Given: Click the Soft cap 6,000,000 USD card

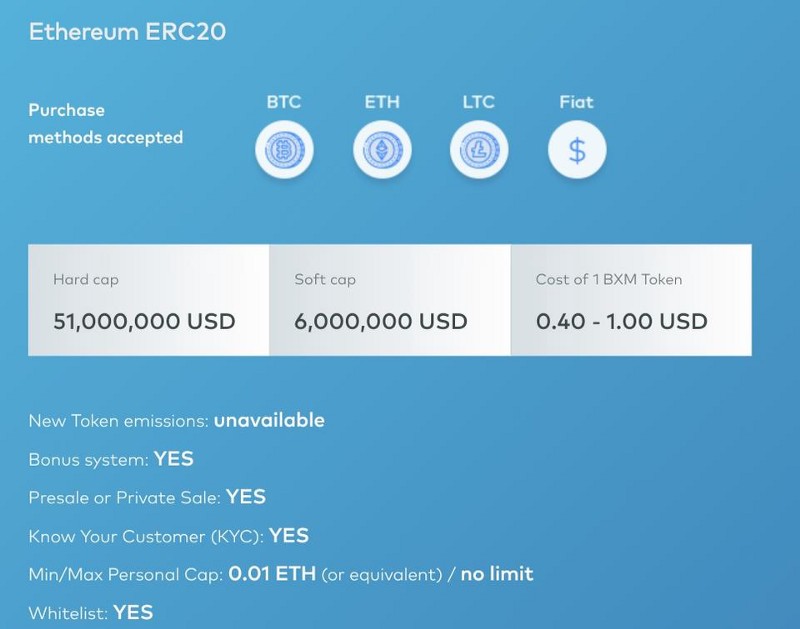Looking at the screenshot, I should click(x=390, y=300).
